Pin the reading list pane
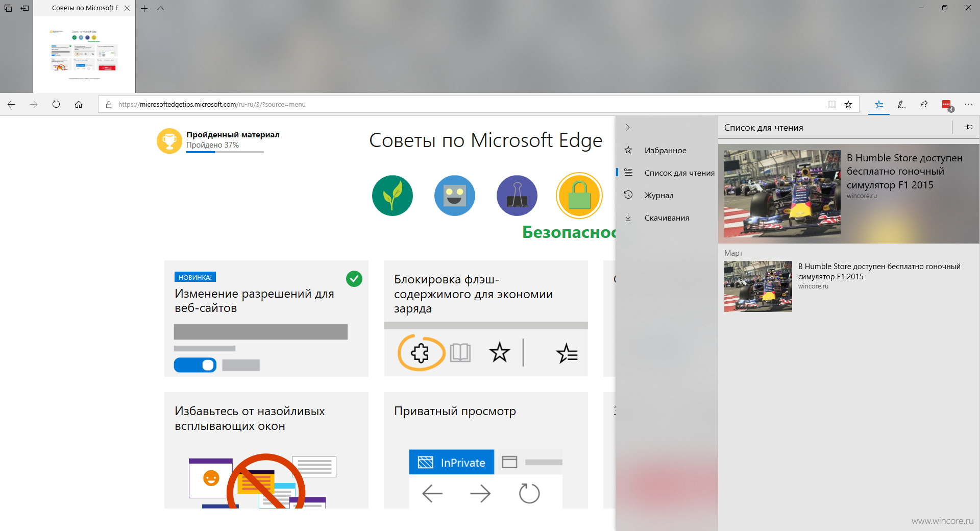The height and width of the screenshot is (531, 980). click(x=968, y=127)
